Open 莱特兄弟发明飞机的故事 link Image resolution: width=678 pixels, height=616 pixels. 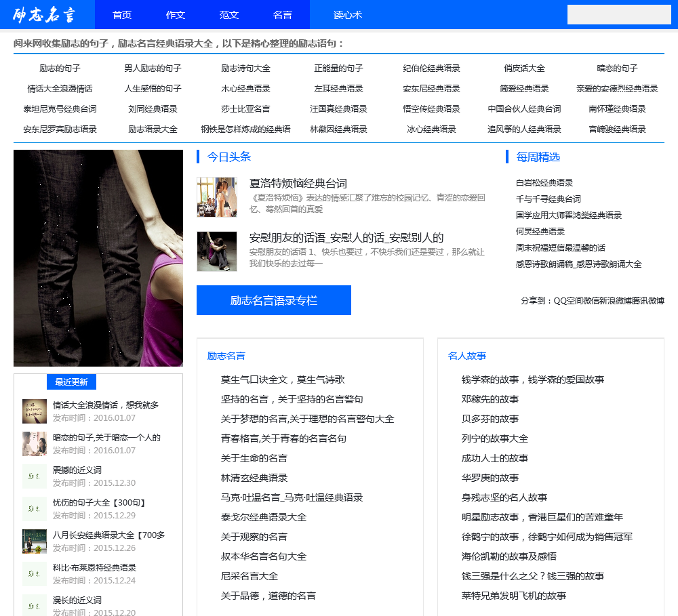[514, 596]
